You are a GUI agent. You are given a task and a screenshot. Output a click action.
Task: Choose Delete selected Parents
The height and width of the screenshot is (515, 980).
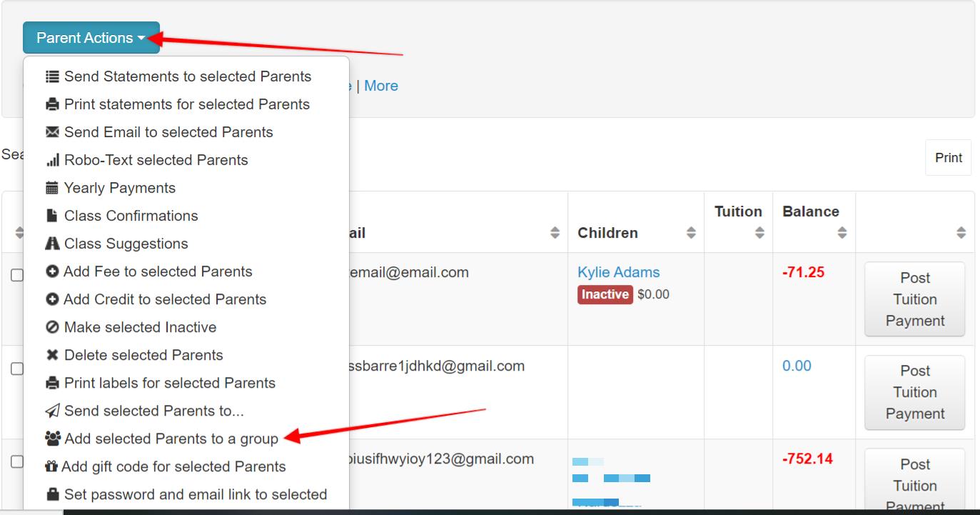(x=143, y=355)
